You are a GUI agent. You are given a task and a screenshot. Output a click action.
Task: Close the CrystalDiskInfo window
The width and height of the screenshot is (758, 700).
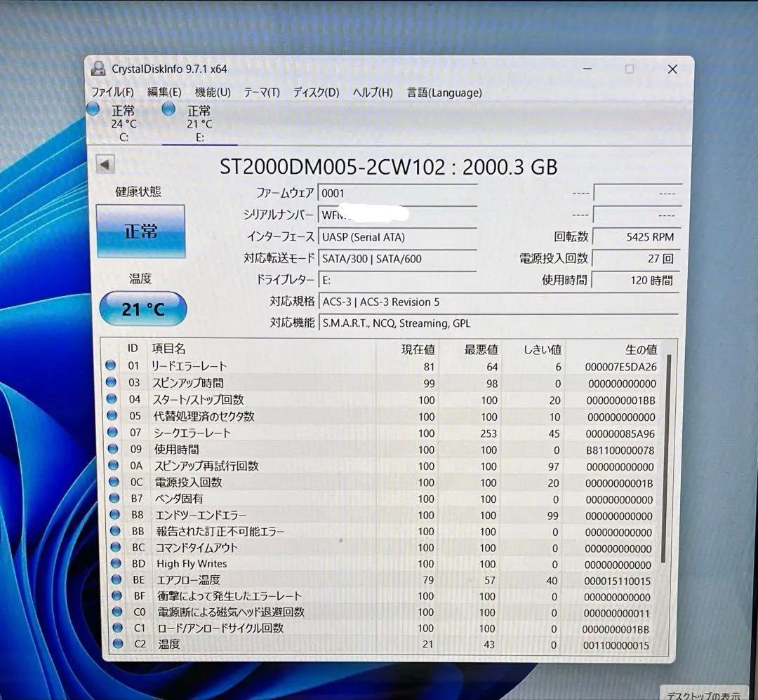[672, 69]
